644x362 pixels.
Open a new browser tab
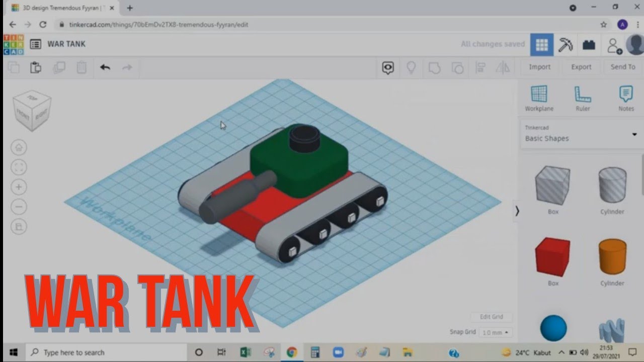(x=130, y=8)
